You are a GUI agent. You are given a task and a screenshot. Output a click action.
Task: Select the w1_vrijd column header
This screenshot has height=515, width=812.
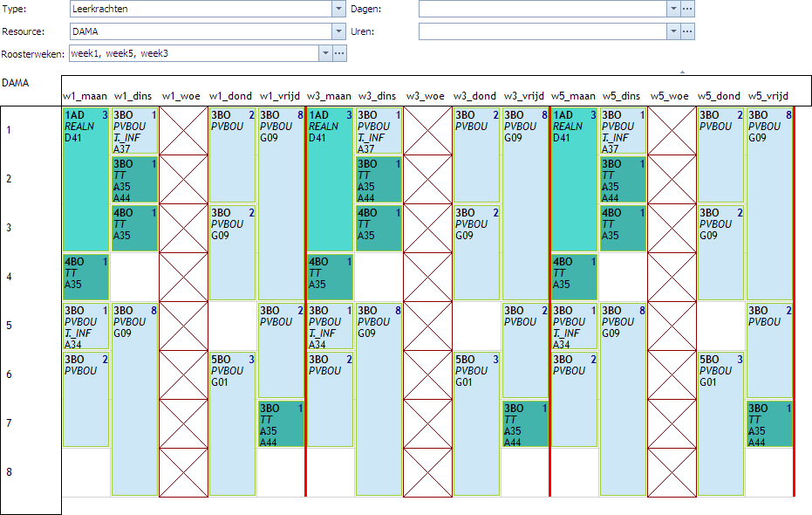[280, 96]
